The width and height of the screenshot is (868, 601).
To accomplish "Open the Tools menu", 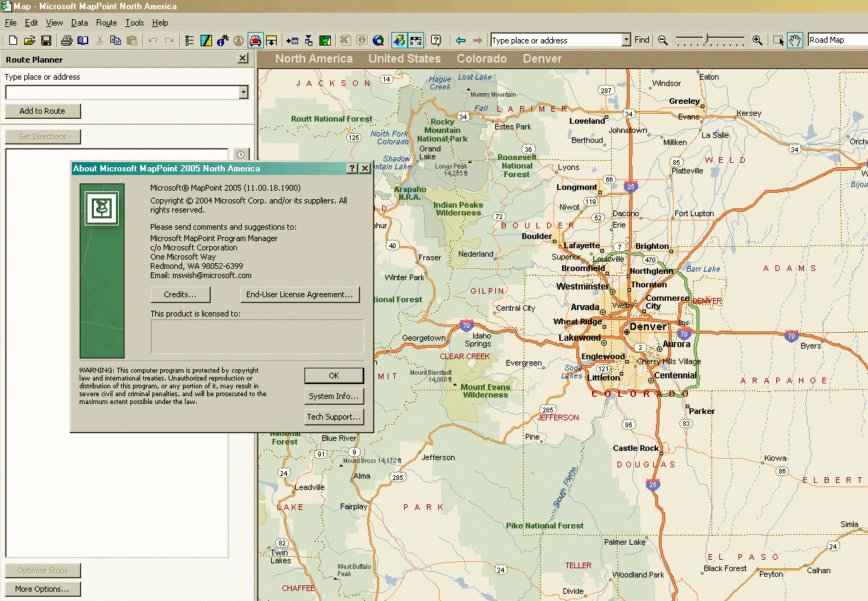I will 134,23.
